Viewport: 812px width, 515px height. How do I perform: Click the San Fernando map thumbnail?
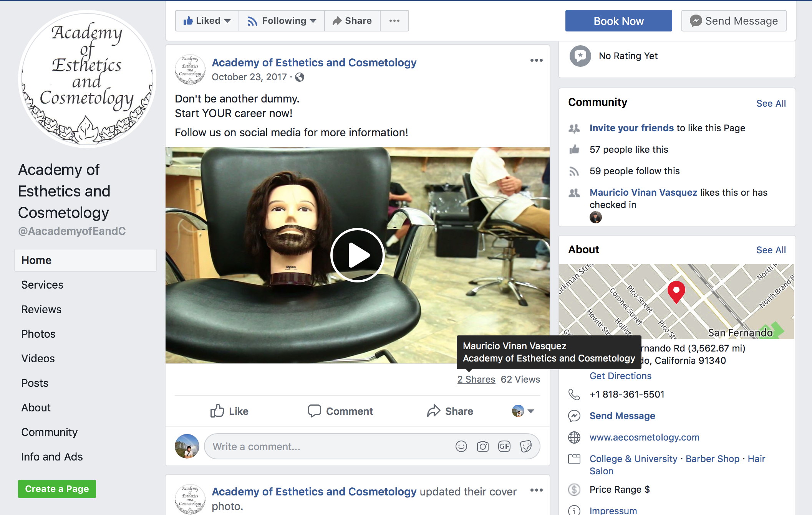(x=676, y=301)
